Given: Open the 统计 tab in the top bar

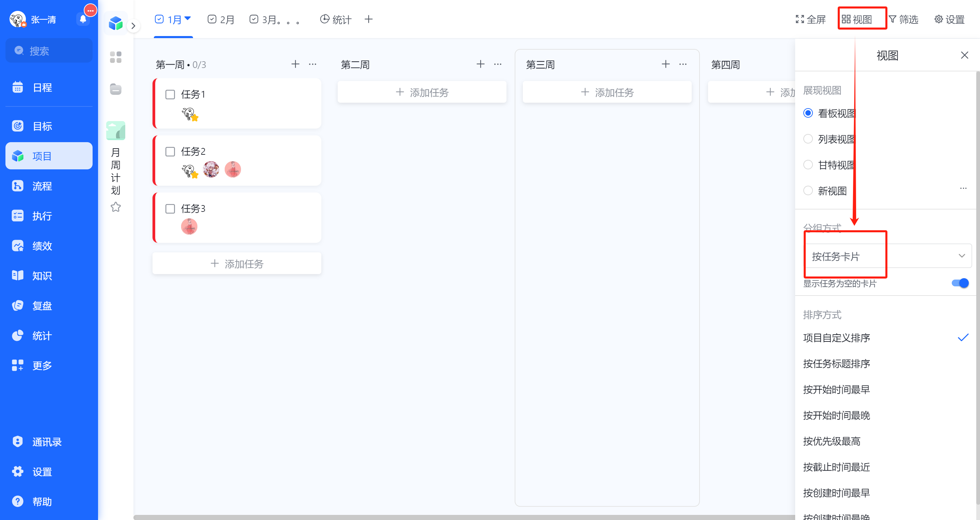Looking at the screenshot, I should click(x=335, y=19).
